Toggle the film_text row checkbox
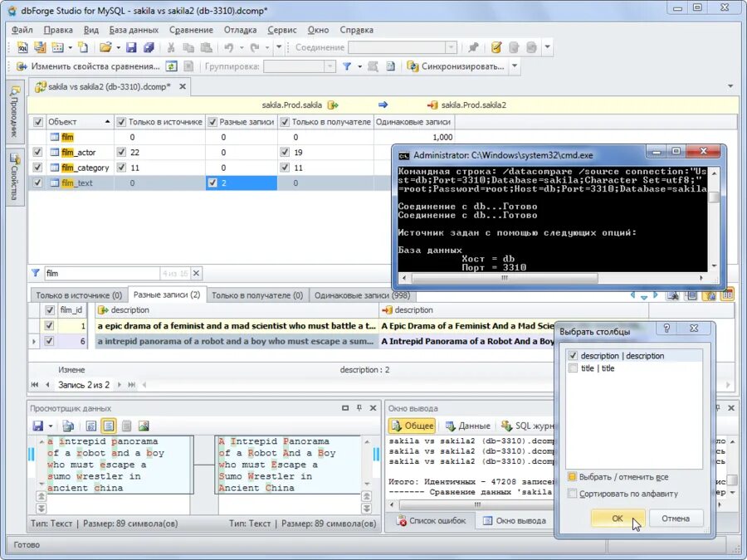The image size is (747, 560). [37, 183]
